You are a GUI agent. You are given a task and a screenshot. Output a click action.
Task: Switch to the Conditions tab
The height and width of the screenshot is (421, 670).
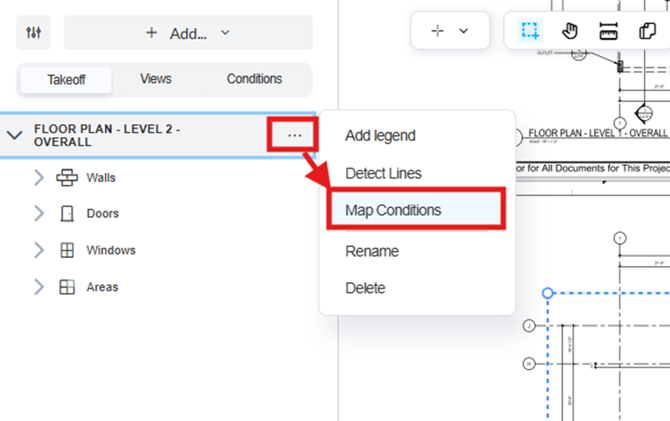(x=254, y=79)
